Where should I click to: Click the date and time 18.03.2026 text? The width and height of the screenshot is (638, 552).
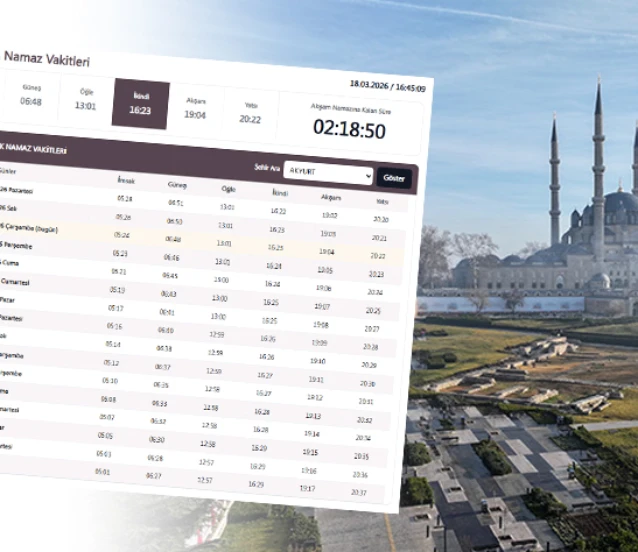click(387, 88)
